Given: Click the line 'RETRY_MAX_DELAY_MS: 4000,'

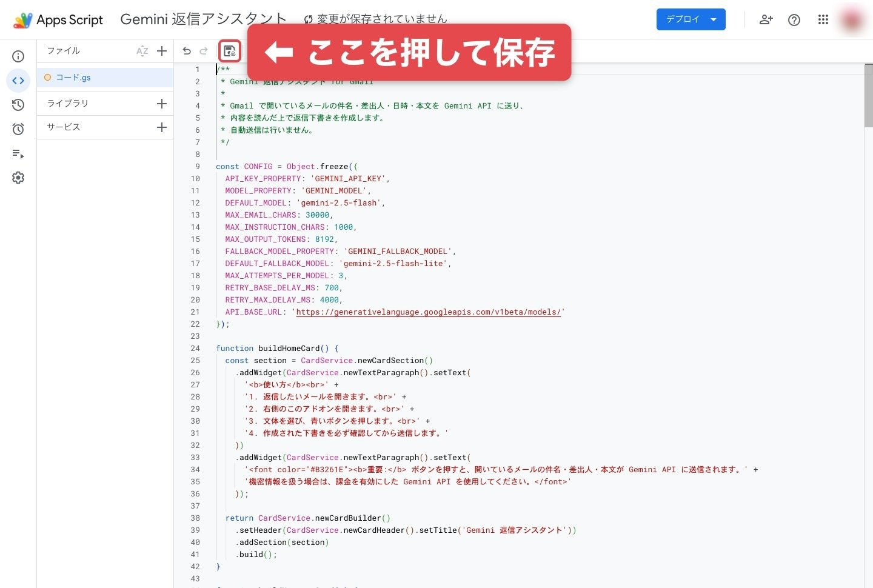Looking at the screenshot, I should point(284,300).
